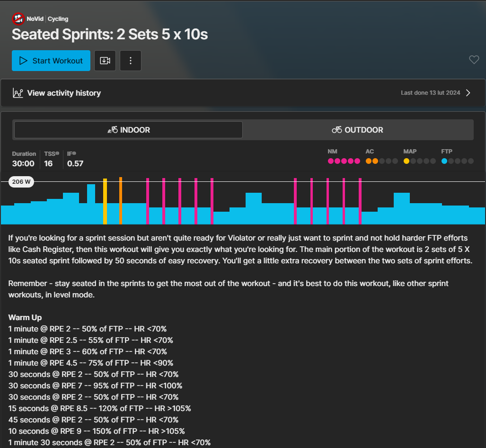This screenshot has width=486, height=448.
Task: Click the outdoor bicycle icon
Action: pos(337,130)
